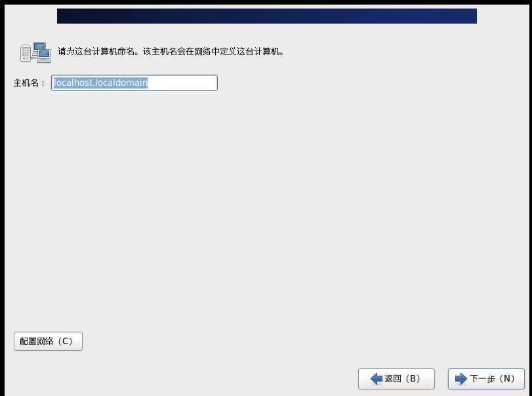Click the networked computers icon near instruction text

(x=35, y=51)
